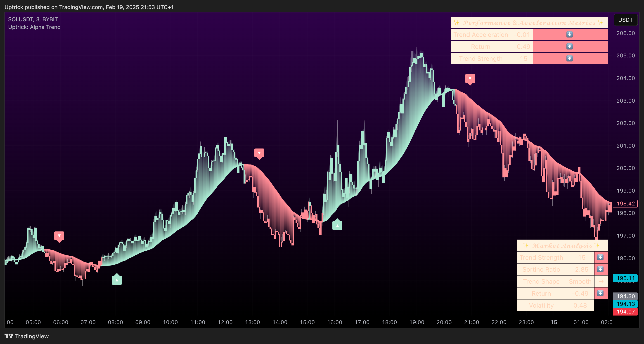Click the Market Analysis table title
The image size is (644, 344).
tap(562, 246)
